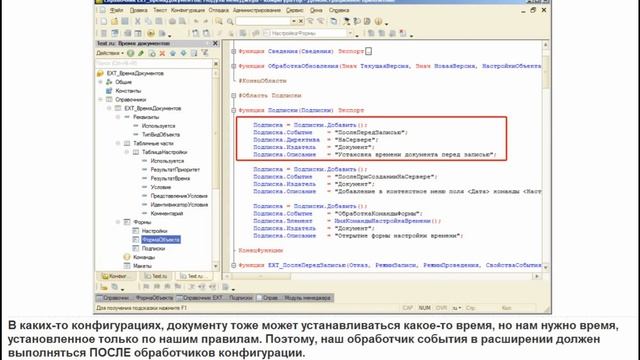Open the Правка menu
This screenshot has height=360, width=640.
pos(138,10)
